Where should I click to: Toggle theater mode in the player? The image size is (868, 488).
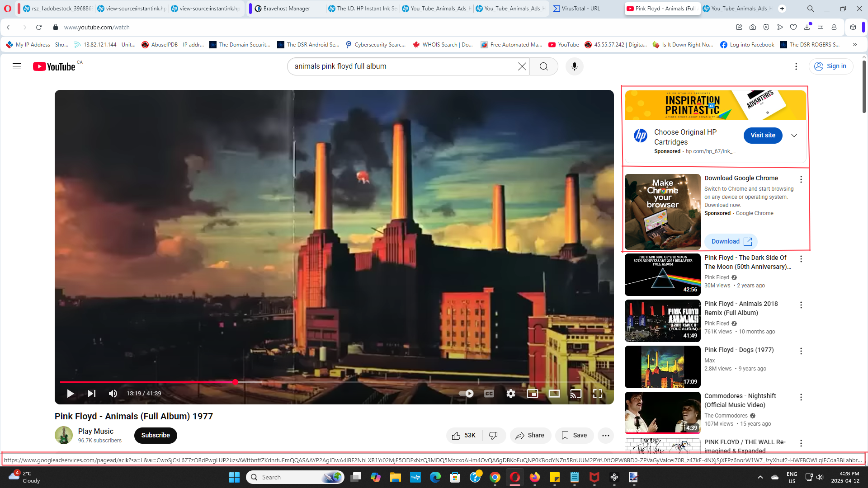[x=554, y=394]
